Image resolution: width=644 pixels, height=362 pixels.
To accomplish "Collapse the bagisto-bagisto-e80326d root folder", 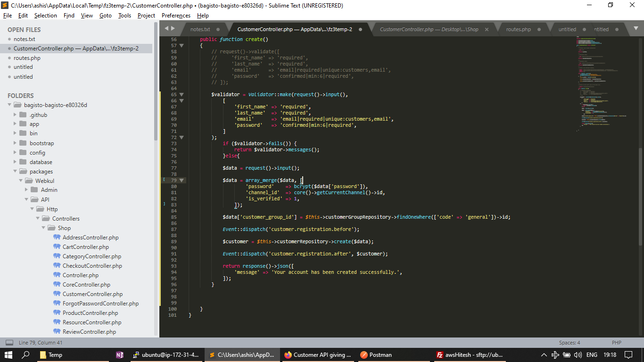I will coord(9,105).
